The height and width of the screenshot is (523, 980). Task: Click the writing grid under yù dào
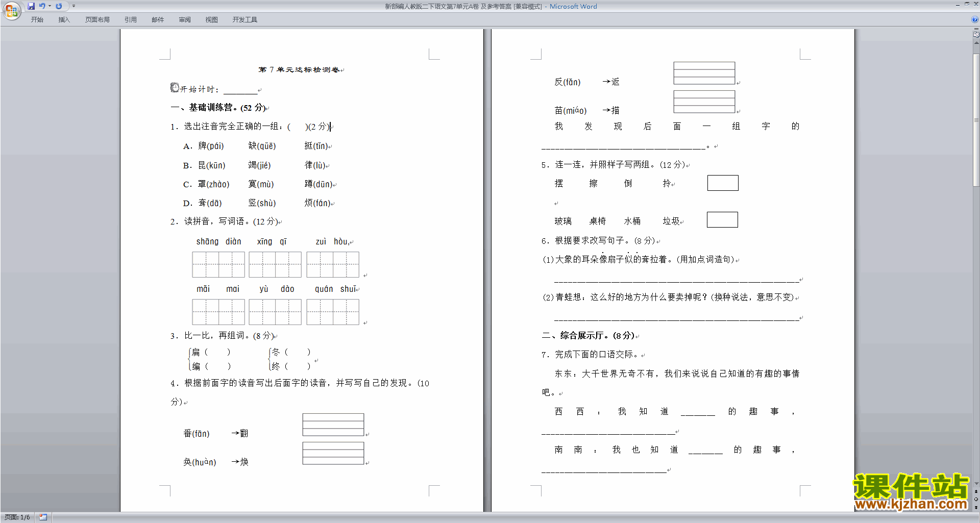coord(275,312)
